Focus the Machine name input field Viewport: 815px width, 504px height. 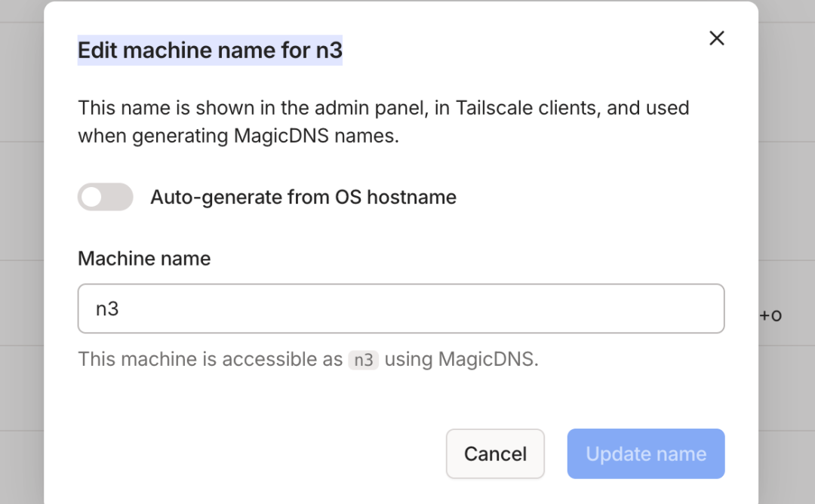401,309
